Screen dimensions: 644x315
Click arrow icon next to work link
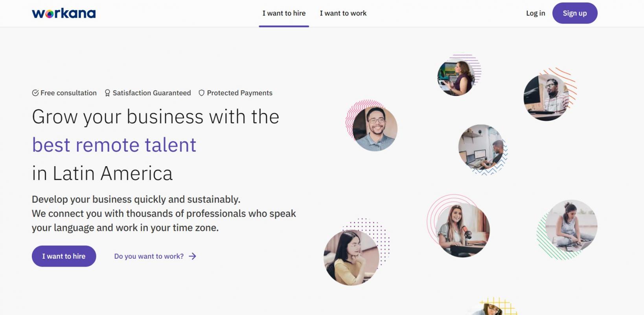point(192,256)
